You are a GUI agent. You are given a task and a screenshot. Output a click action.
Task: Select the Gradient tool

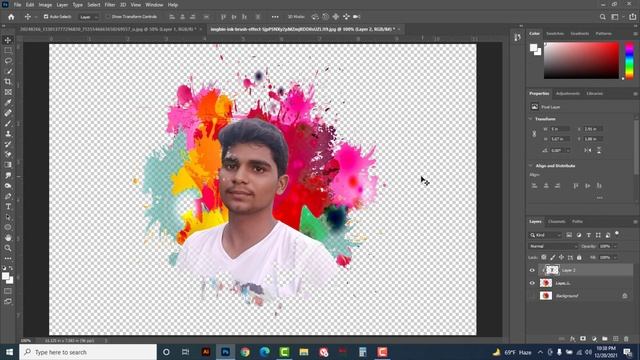pos(8,165)
